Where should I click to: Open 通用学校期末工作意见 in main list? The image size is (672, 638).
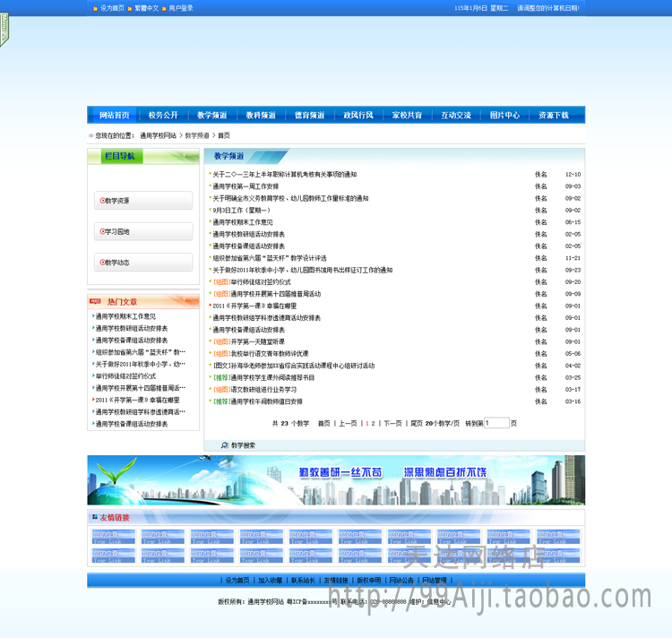[x=243, y=222]
